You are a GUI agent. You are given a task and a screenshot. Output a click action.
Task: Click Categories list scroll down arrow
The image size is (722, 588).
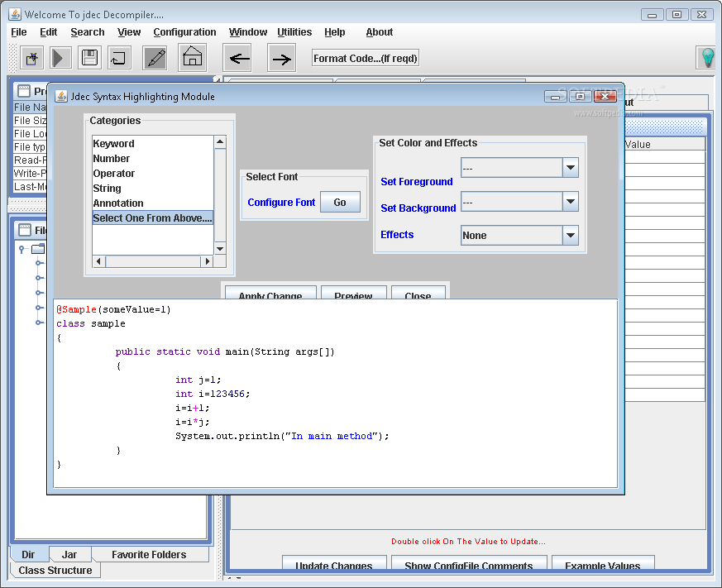(x=220, y=249)
